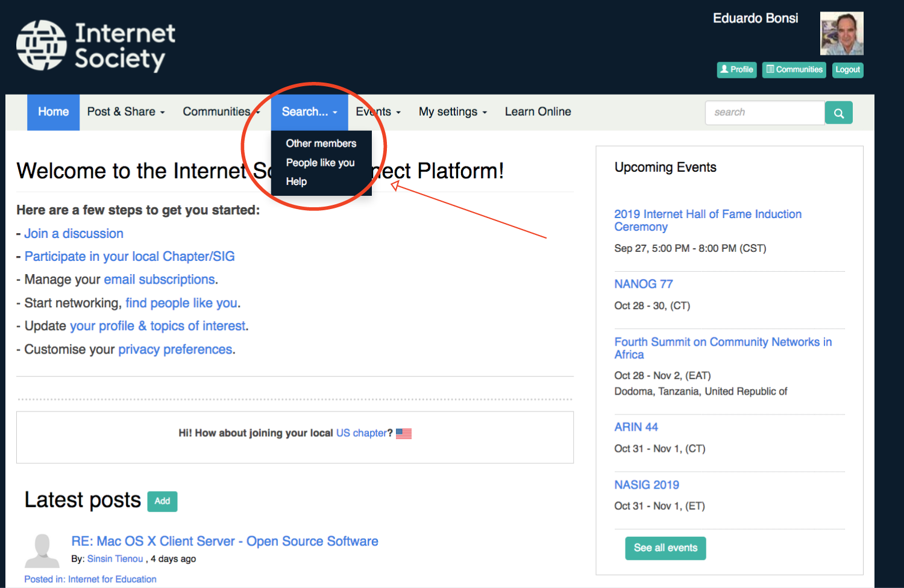Viewport: 904px width, 588px height.
Task: Expand the Communities navigation dropdown
Action: pos(221,112)
